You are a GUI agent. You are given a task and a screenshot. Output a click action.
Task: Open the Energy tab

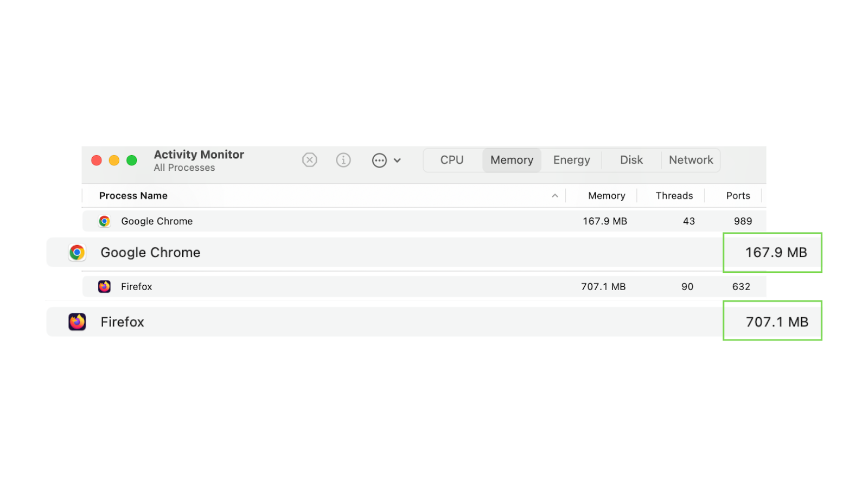coord(571,160)
